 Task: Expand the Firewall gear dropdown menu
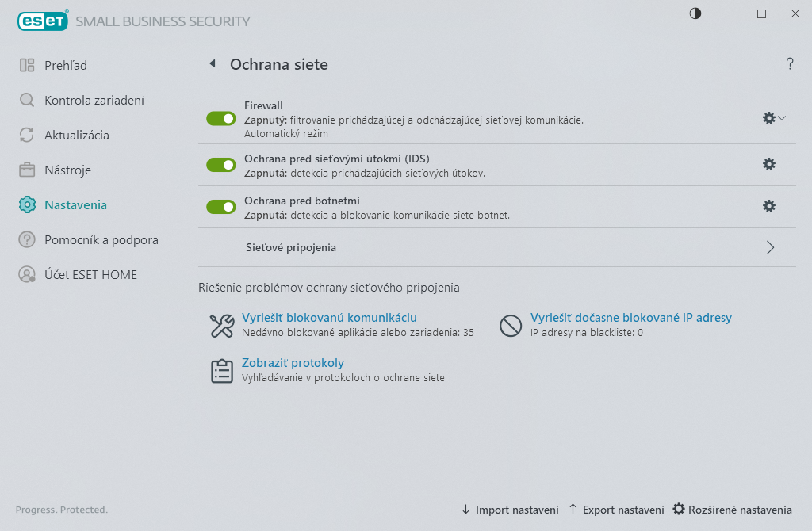774,118
